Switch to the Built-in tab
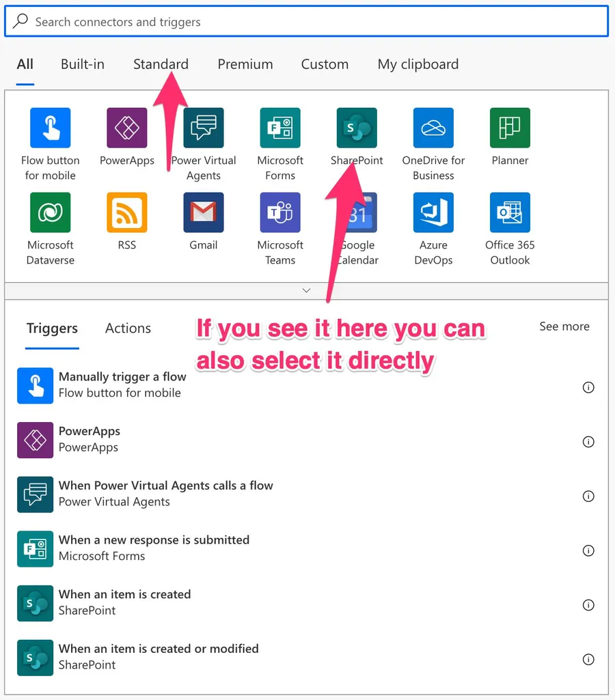Viewport: 615px width, 700px height. coord(83,64)
